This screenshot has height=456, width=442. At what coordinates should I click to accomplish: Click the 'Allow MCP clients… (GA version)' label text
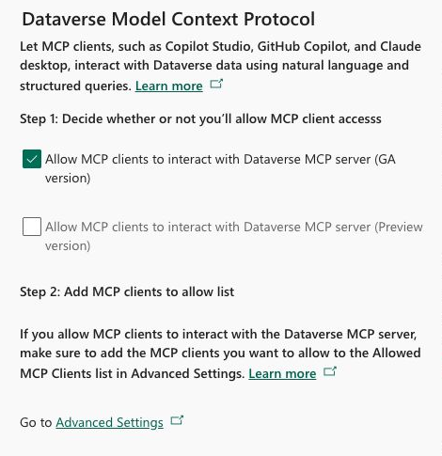[x=220, y=168]
